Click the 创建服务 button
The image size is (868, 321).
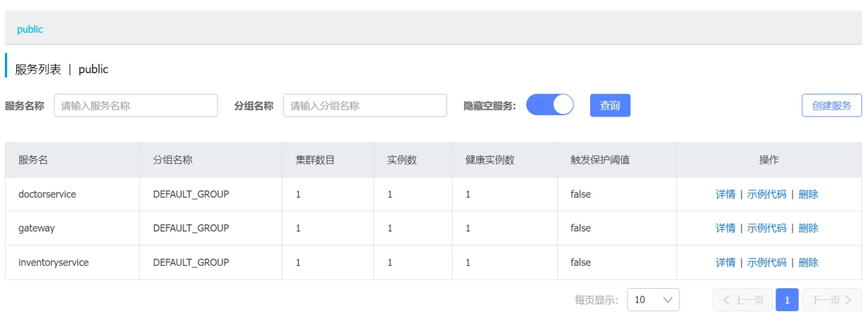point(831,105)
